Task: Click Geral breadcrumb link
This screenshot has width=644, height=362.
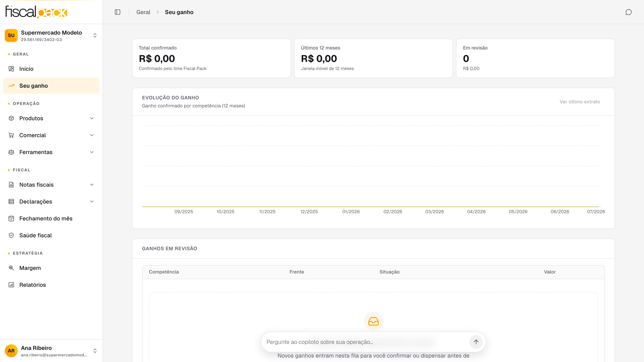Action: (x=143, y=12)
